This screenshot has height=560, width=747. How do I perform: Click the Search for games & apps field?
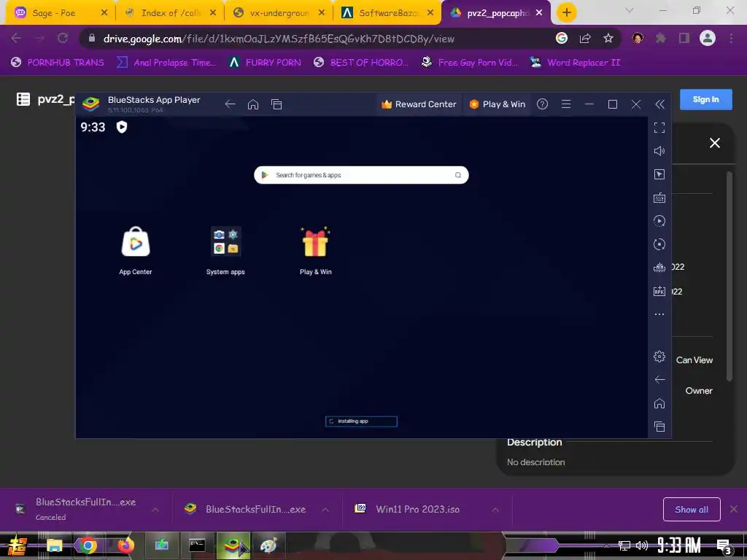pos(361,175)
